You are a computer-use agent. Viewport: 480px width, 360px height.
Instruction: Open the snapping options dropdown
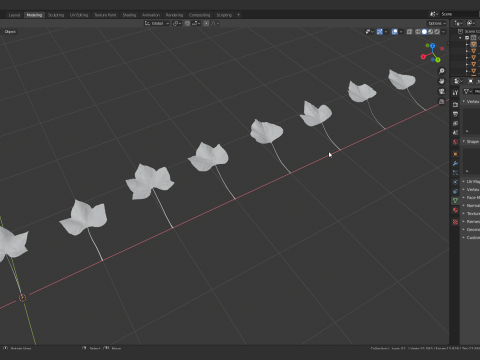[x=196, y=23]
